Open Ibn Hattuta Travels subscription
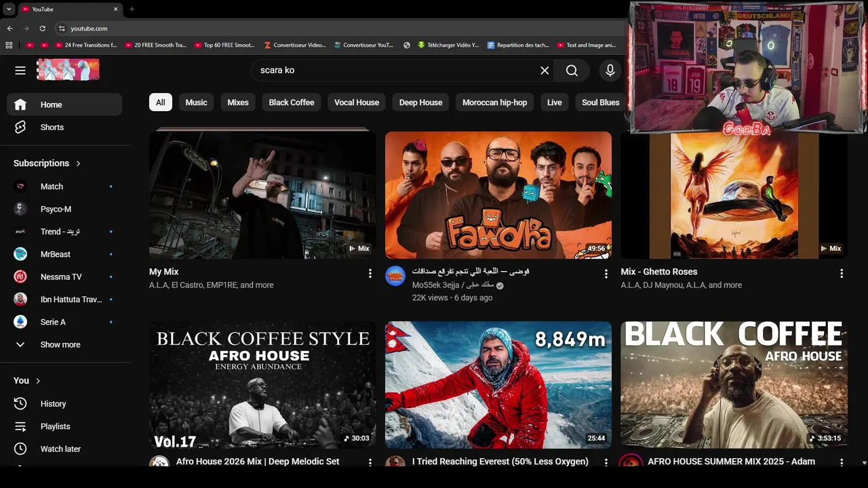The width and height of the screenshot is (868, 488). [x=64, y=300]
